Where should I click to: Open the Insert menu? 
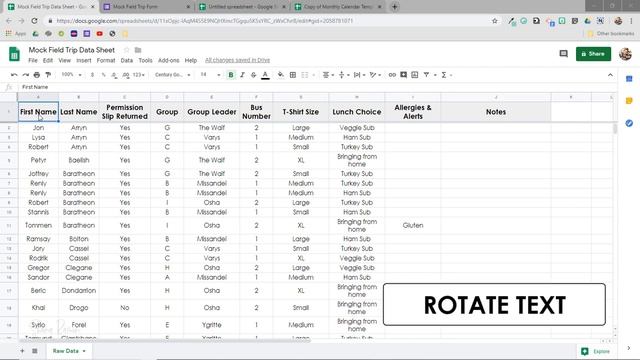click(x=84, y=60)
